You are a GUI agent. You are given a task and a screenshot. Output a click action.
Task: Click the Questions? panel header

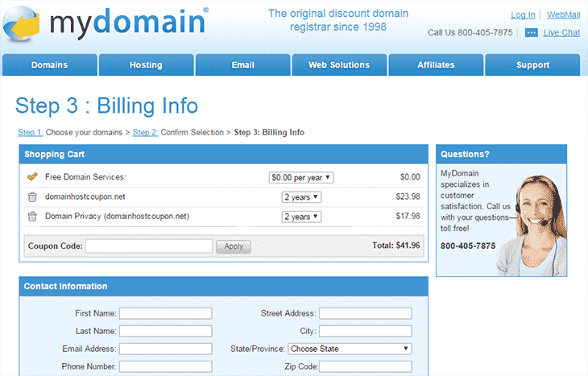tap(501, 154)
